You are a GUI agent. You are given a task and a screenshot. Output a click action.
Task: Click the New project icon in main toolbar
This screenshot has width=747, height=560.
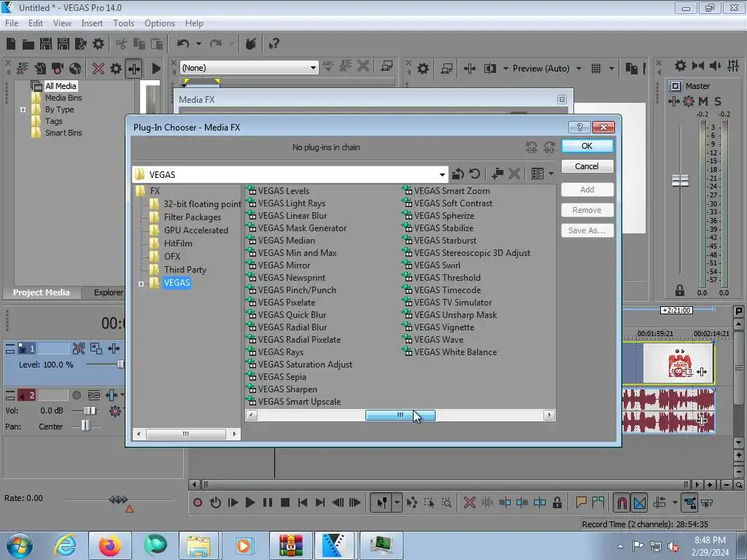coord(11,44)
